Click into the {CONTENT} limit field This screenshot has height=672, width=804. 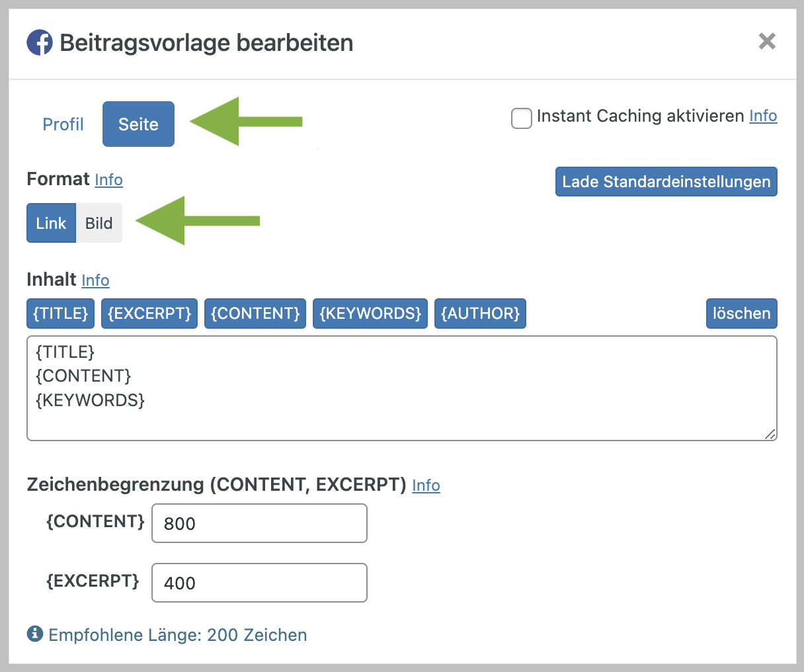point(259,523)
